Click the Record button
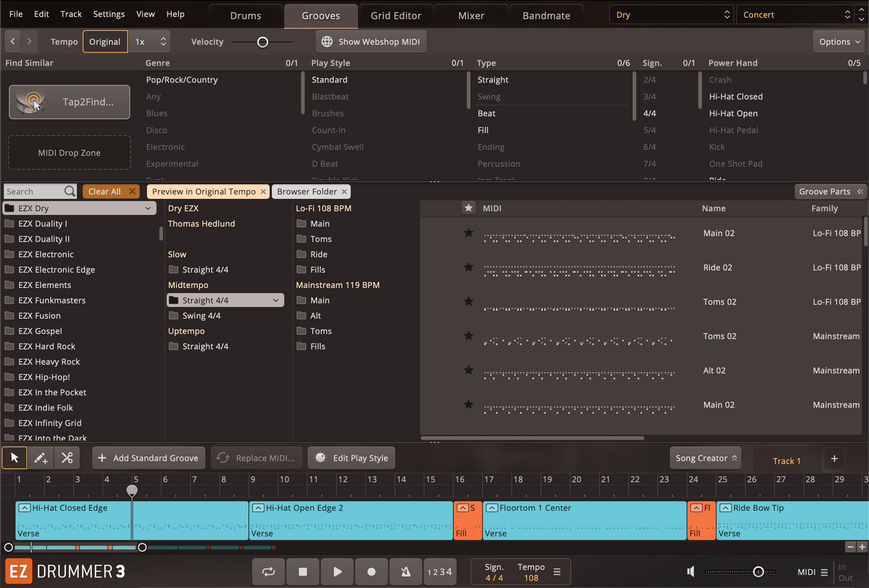Image resolution: width=869 pixels, height=588 pixels. [372, 572]
